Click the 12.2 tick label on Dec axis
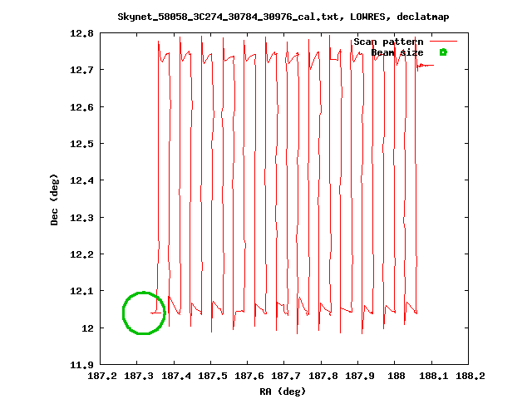 point(81,254)
